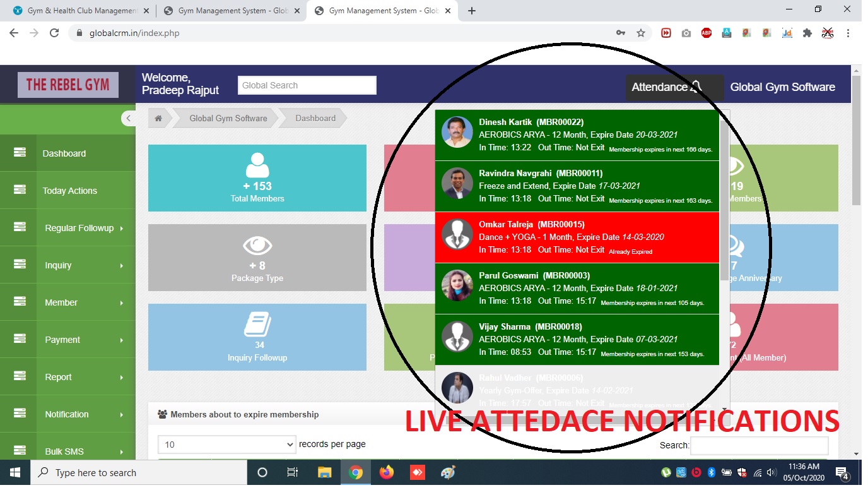Click the Attendance button
868x490 pixels.
[669, 88]
